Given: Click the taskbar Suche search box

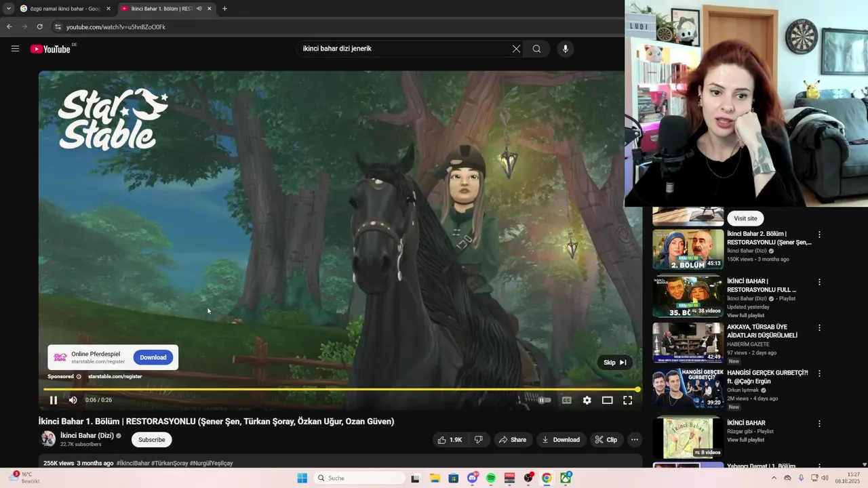Looking at the screenshot, I should (x=360, y=478).
